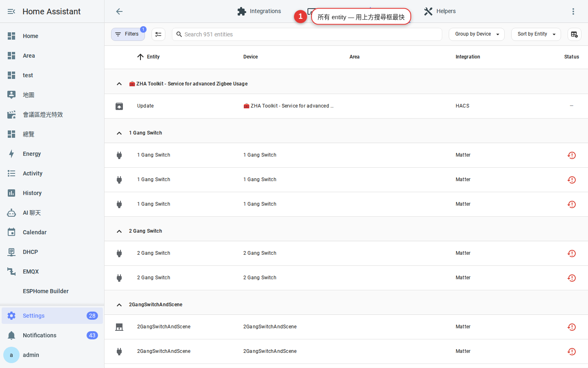Open ESPHome Builder from sidebar
The height and width of the screenshot is (368, 588).
click(x=52, y=291)
